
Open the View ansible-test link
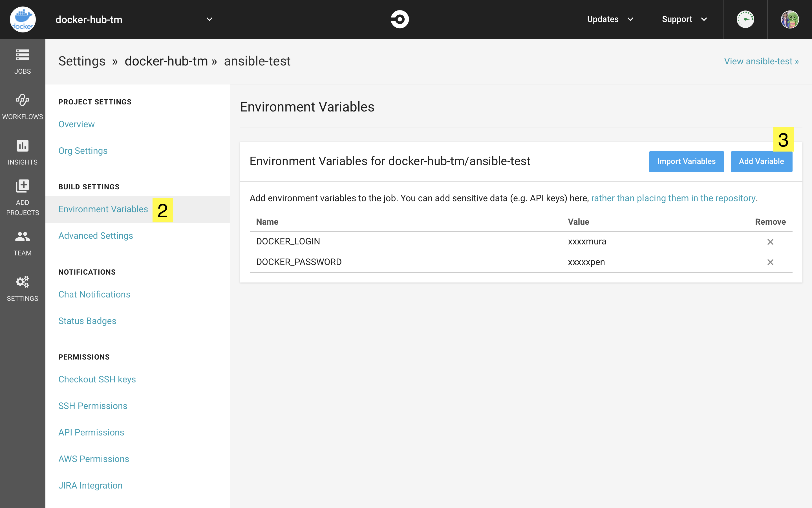(761, 61)
